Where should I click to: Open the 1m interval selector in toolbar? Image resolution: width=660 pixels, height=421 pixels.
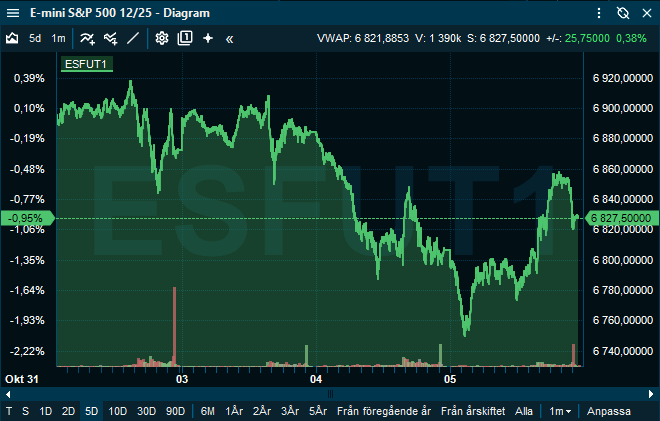coord(59,38)
